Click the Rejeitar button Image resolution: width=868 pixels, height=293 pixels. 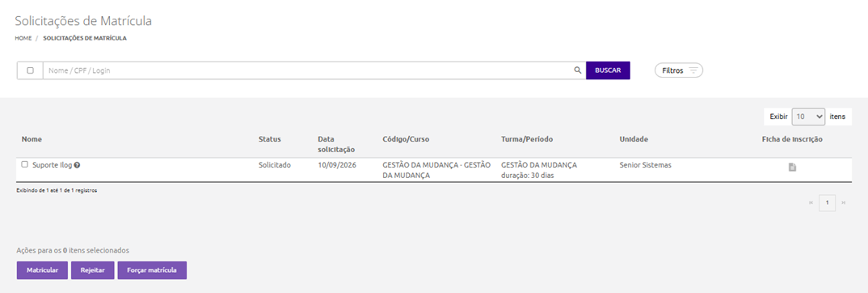pyautogui.click(x=92, y=270)
